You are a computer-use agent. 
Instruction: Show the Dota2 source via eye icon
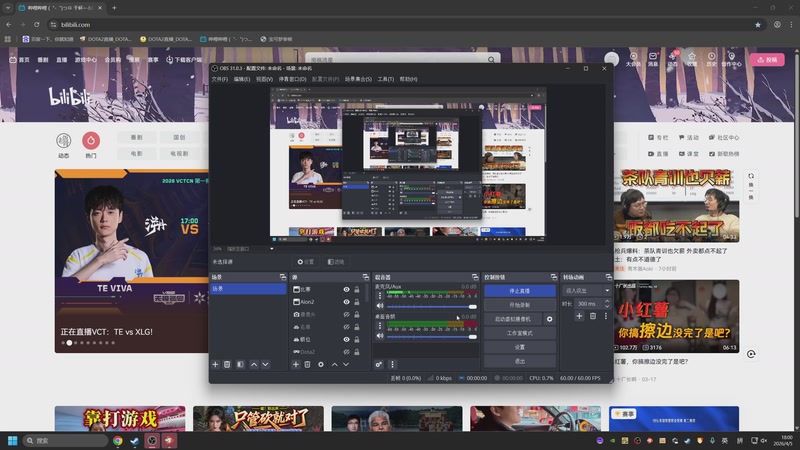pos(346,352)
